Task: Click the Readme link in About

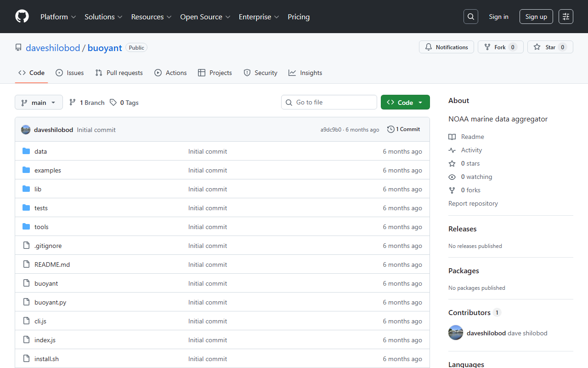Action: (466, 137)
